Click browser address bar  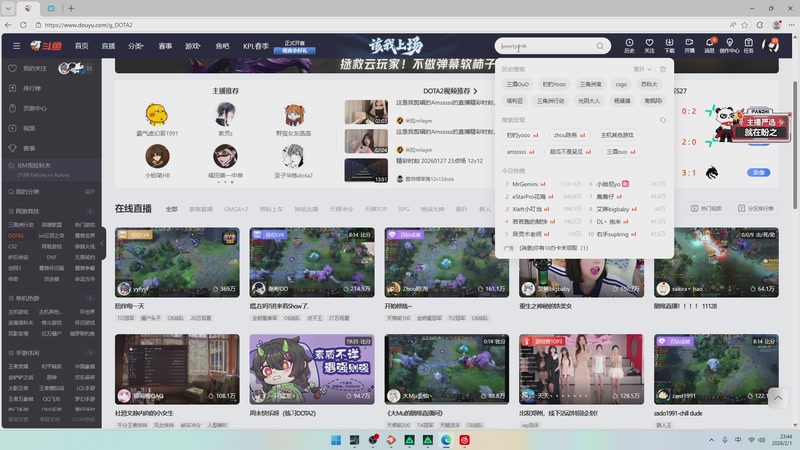pyautogui.click(x=378, y=24)
